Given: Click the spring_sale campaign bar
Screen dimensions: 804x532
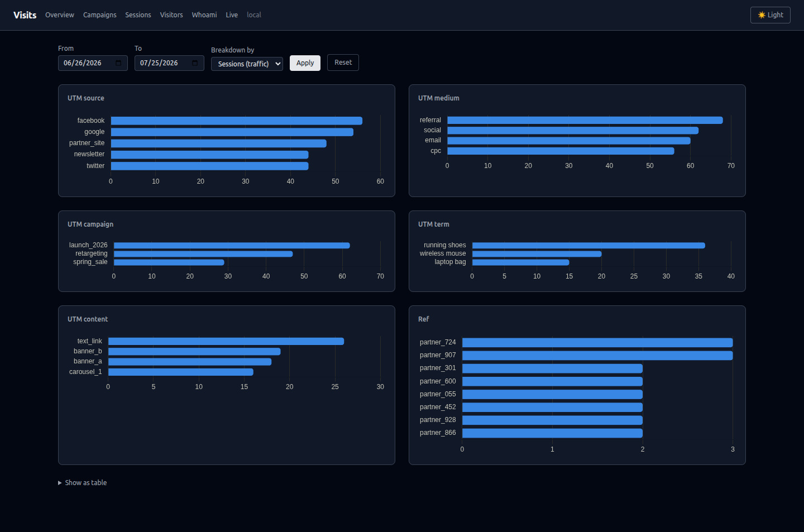Looking at the screenshot, I should click(169, 262).
